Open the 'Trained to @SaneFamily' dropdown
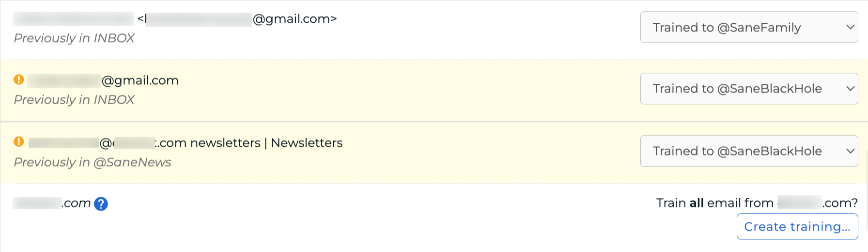Screen dimensions: 868x252 (748, 28)
